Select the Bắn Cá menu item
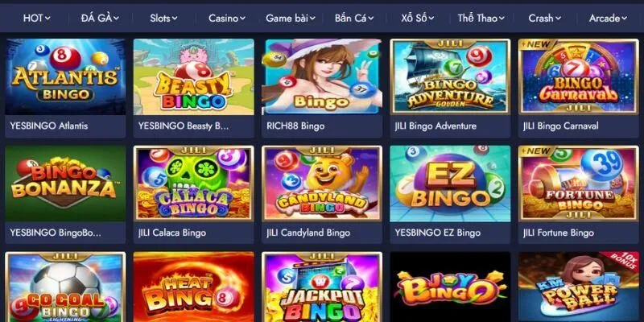The width and height of the screenshot is (644, 322). pyautogui.click(x=354, y=18)
